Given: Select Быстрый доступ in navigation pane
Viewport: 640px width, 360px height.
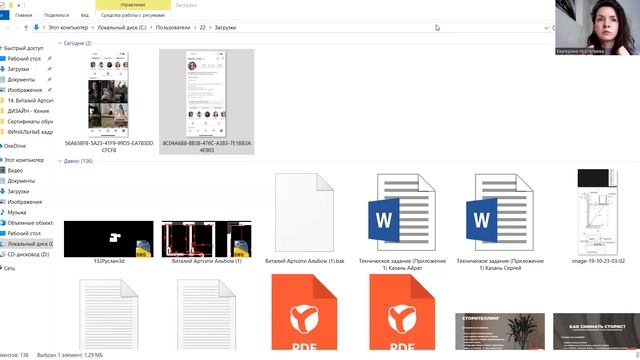Looking at the screenshot, I should pos(23,48).
